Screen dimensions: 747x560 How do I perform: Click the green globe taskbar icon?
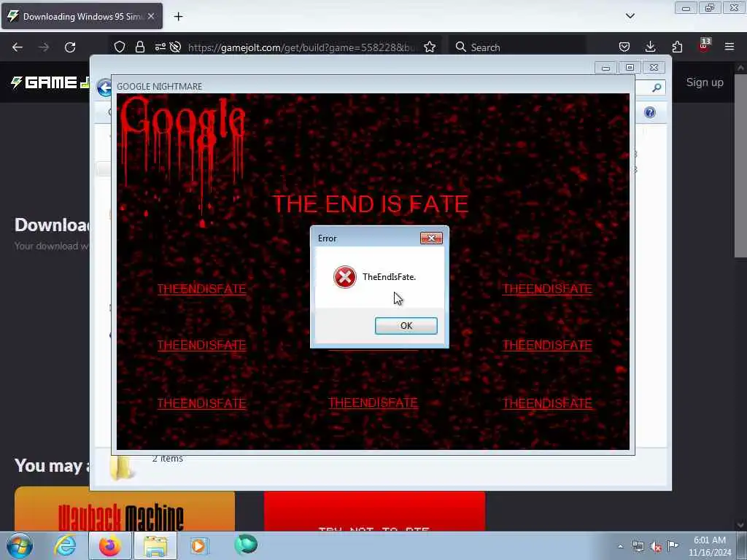pyautogui.click(x=246, y=545)
